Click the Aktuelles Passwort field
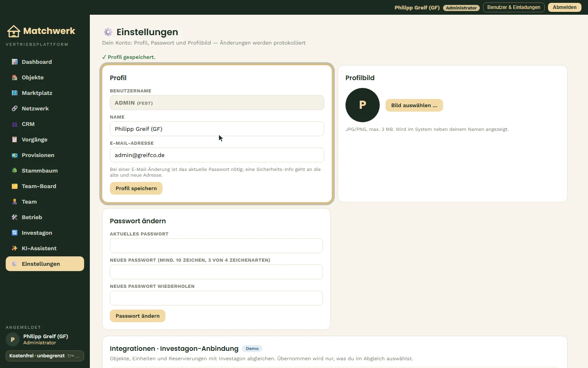This screenshot has height=368, width=588. point(216,246)
